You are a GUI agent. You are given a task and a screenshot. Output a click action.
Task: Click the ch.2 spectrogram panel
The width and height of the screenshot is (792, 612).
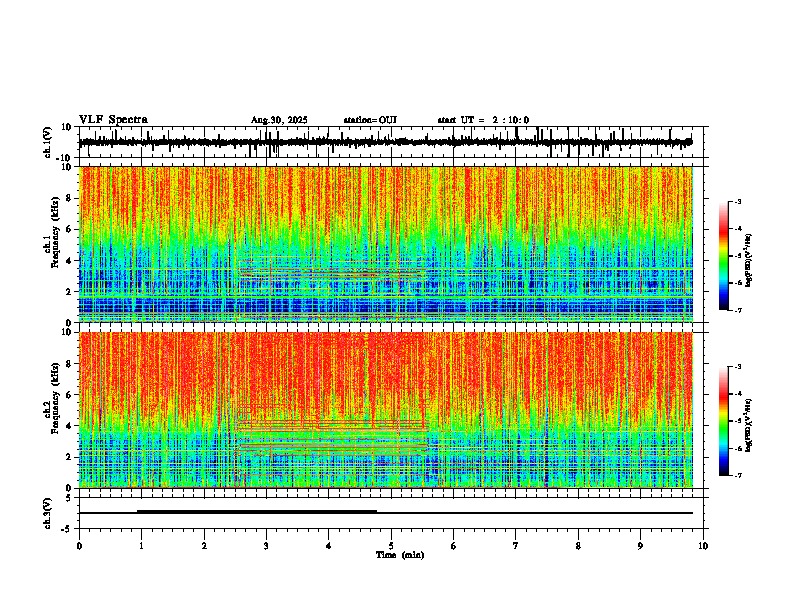pyautogui.click(x=386, y=410)
